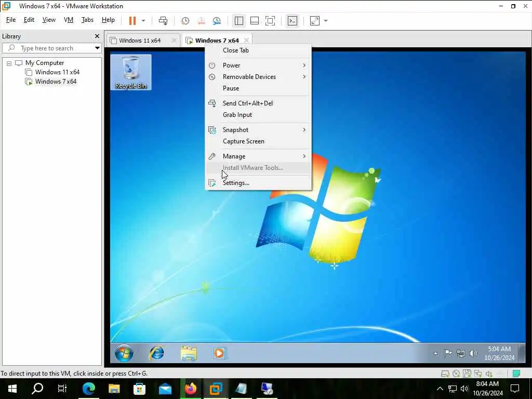The height and width of the screenshot is (399, 532).
Task: Expand the Manage submenu
Action: tap(259, 156)
